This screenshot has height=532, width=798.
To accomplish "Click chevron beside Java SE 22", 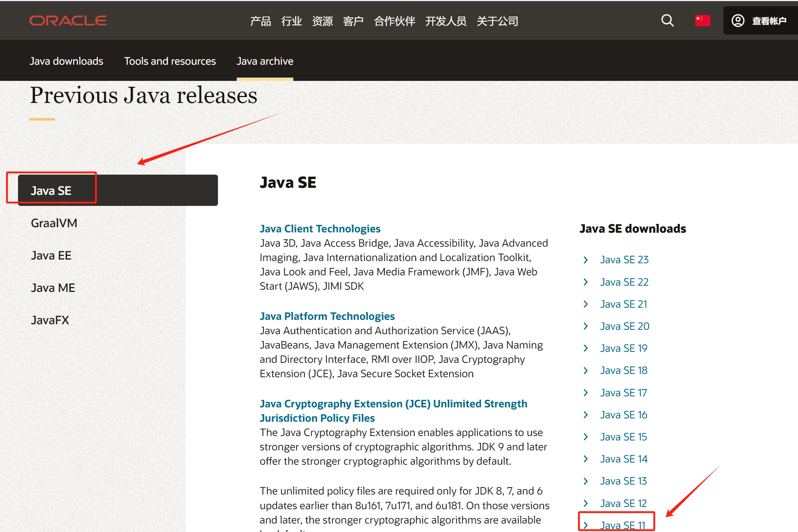I will [x=586, y=282].
